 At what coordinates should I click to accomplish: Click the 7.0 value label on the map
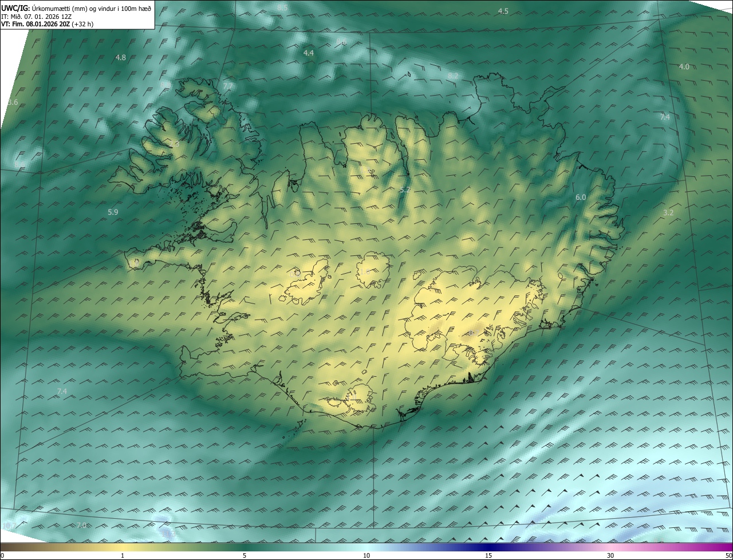(x=81, y=525)
